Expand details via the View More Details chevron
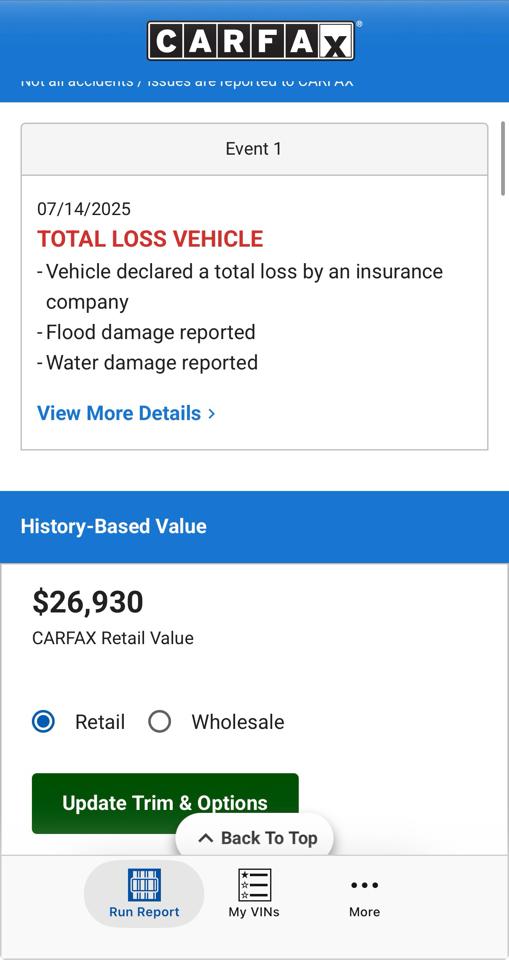 point(211,413)
